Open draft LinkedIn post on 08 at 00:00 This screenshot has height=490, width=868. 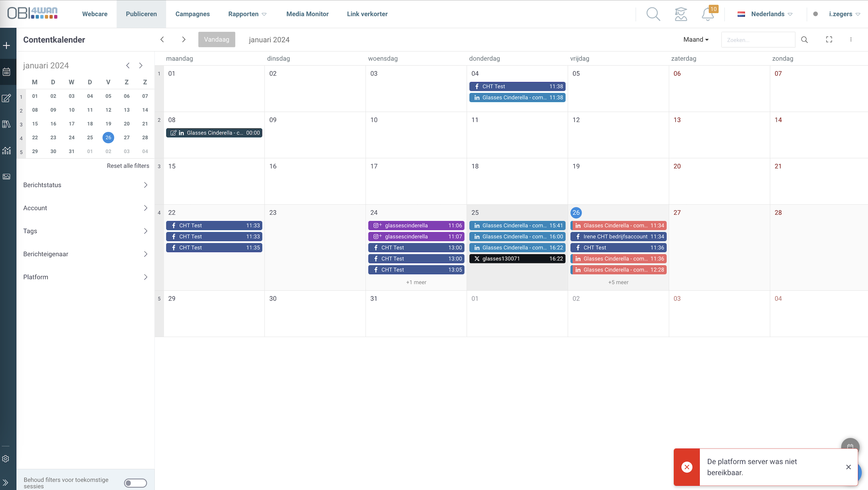[x=214, y=133]
